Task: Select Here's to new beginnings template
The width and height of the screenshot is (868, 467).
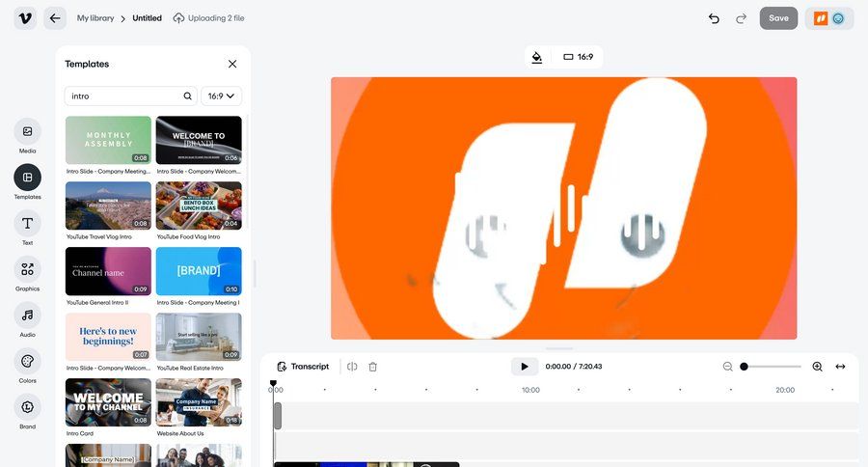Action: 108,337
